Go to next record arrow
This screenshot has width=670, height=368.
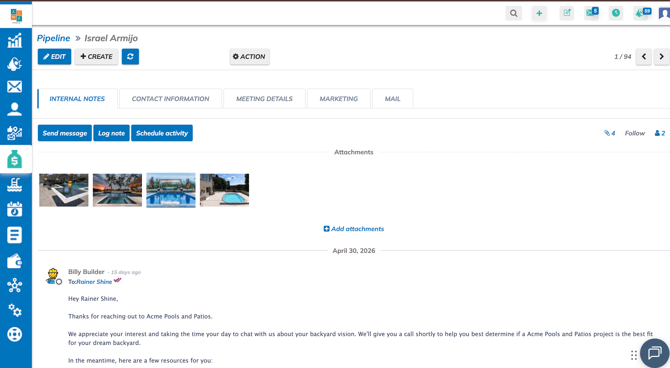pyautogui.click(x=661, y=56)
